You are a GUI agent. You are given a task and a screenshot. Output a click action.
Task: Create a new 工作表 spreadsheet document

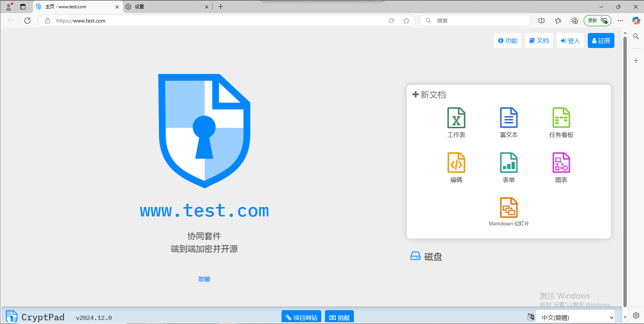pos(456,123)
